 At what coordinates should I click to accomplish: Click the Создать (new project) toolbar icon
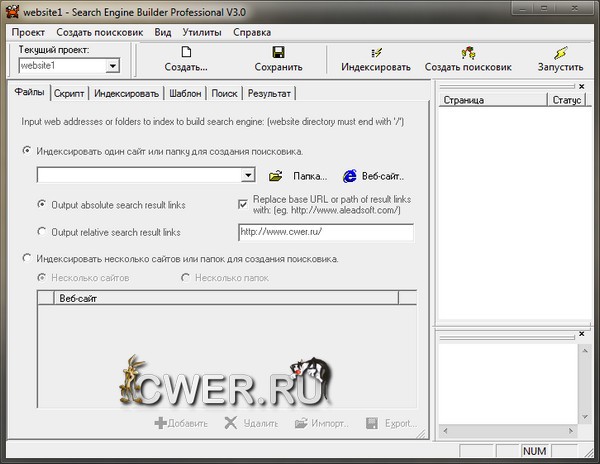coord(186,52)
